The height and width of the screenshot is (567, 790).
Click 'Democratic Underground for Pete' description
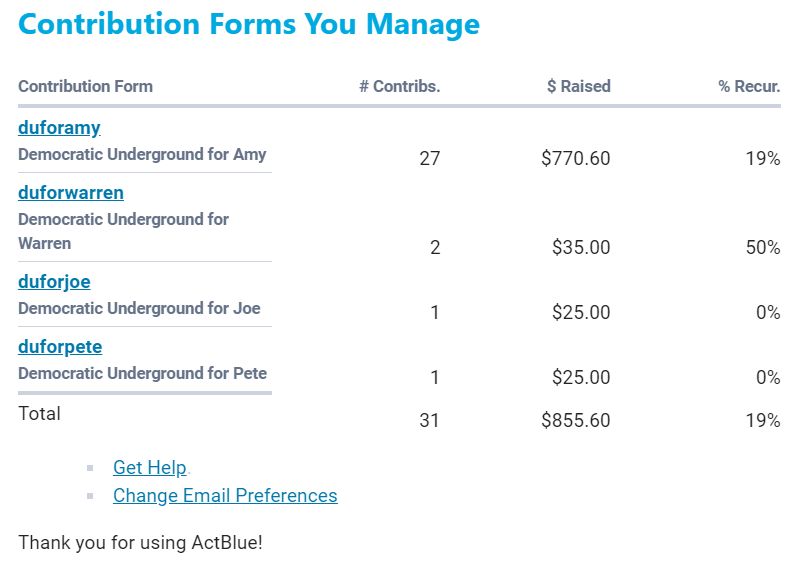142,374
